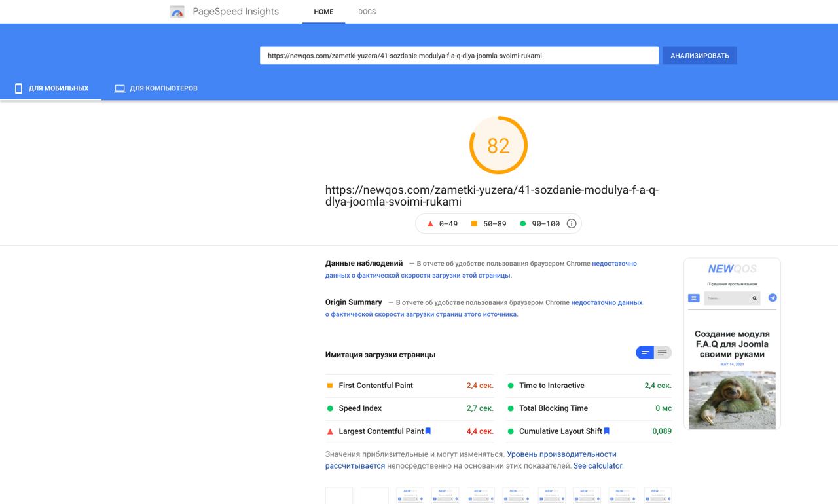Viewport: 838px width, 504px height.
Task: Switch metrics to compact summary view
Action: pos(645,353)
